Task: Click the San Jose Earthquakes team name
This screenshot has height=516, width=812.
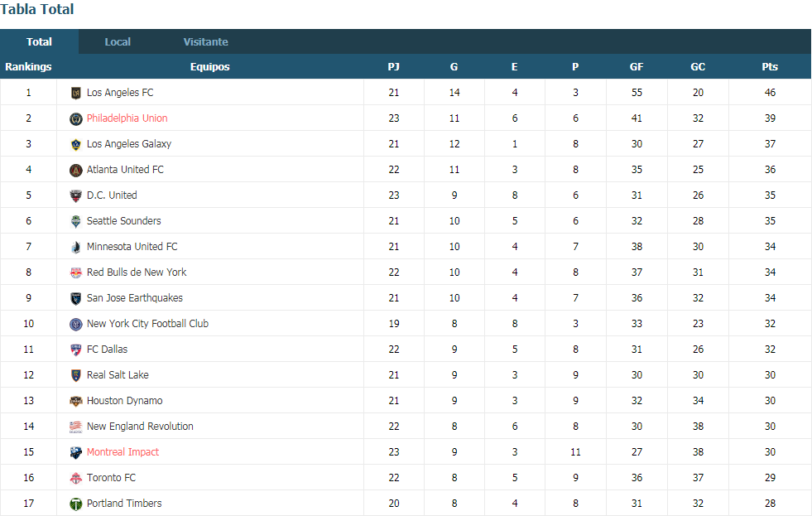Action: pyautogui.click(x=135, y=298)
